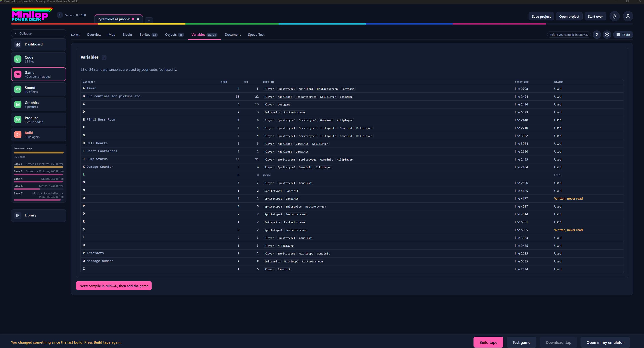The height and width of the screenshot is (348, 644).
Task: Switch to the Document tab
Action: click(x=232, y=35)
